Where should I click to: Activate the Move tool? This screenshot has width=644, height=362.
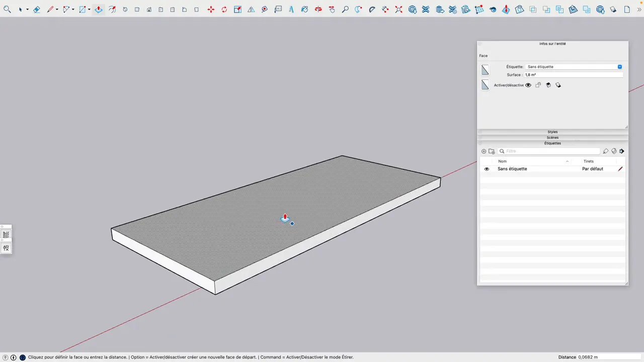point(211,9)
